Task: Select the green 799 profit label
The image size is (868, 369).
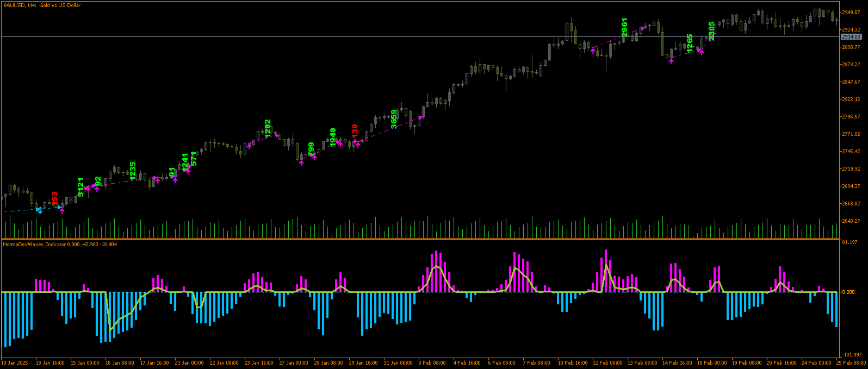Action: tap(311, 149)
